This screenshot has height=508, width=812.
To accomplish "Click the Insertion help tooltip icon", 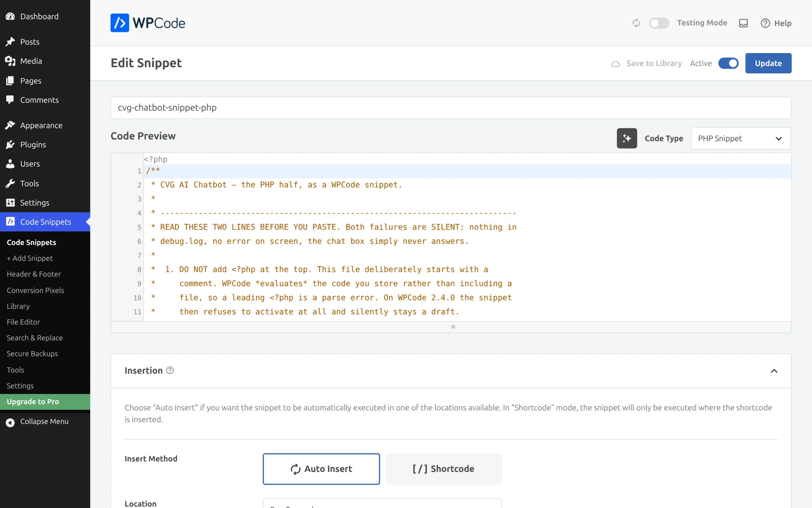I will point(170,370).
